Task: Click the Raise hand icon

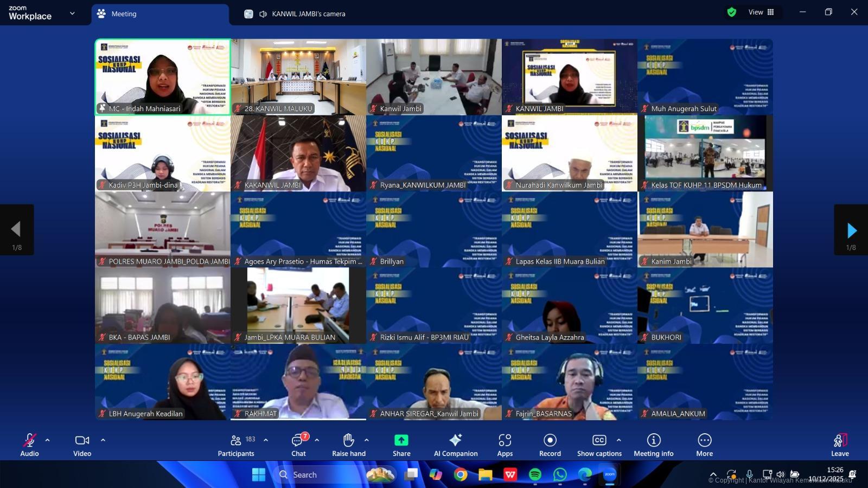Action: [349, 445]
